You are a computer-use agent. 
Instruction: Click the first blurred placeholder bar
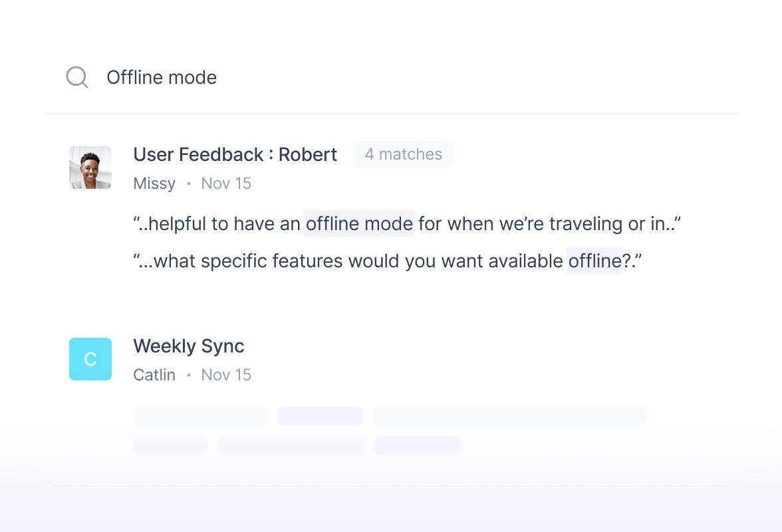point(199,416)
